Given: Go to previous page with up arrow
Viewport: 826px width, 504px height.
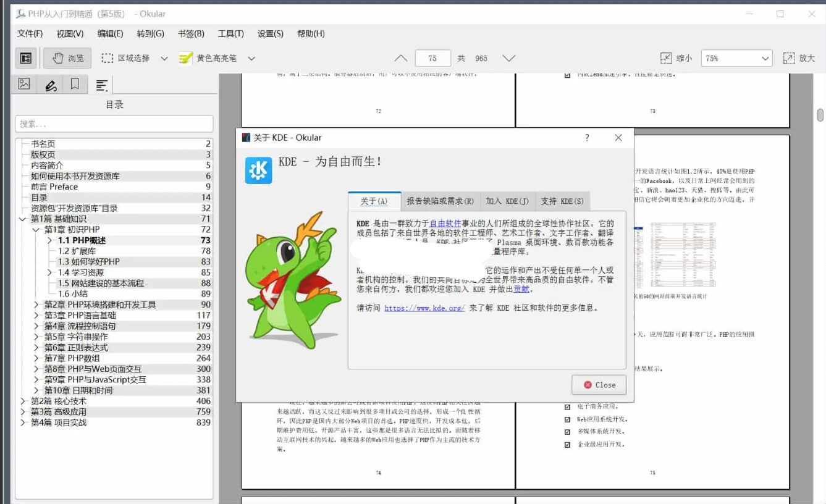Looking at the screenshot, I should pyautogui.click(x=400, y=57).
